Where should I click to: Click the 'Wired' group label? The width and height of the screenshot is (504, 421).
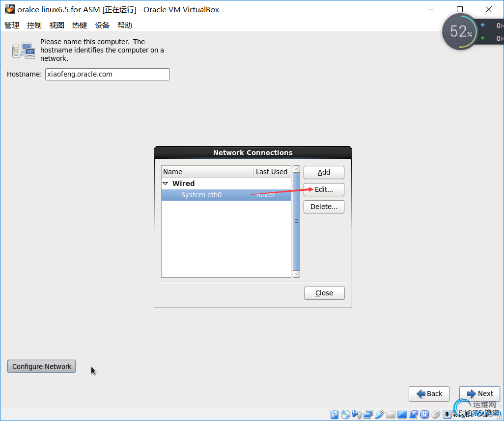[x=183, y=184]
